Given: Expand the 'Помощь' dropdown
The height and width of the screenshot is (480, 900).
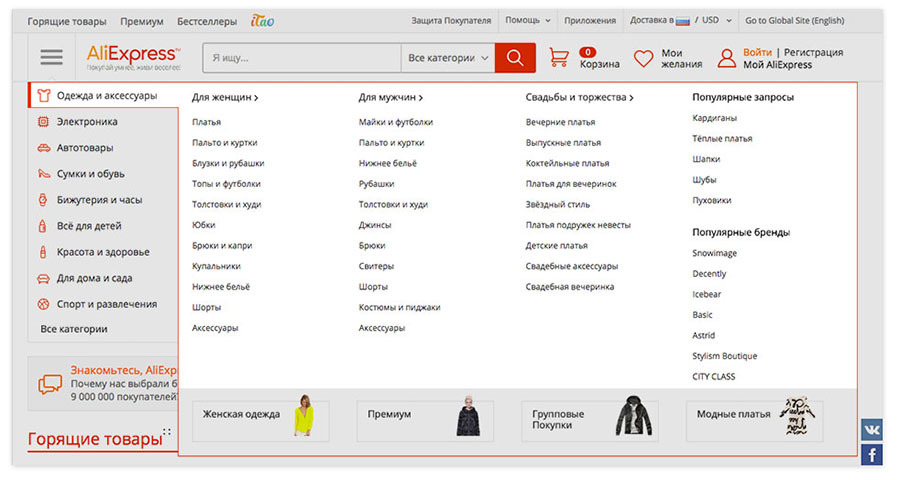Looking at the screenshot, I should [x=527, y=20].
